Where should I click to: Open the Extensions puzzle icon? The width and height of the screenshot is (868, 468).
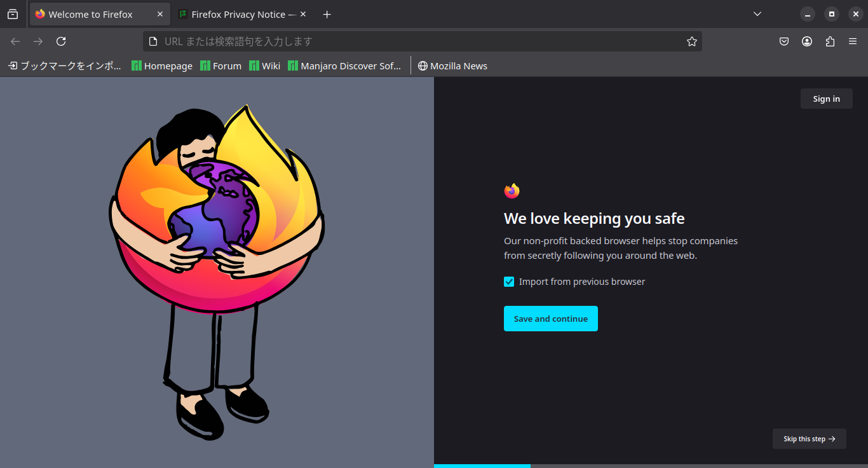pos(830,41)
